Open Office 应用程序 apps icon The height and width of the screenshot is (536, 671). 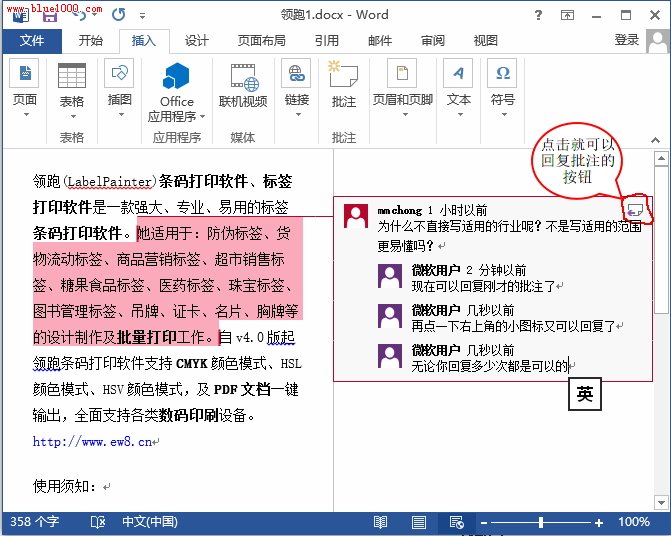tap(176, 80)
